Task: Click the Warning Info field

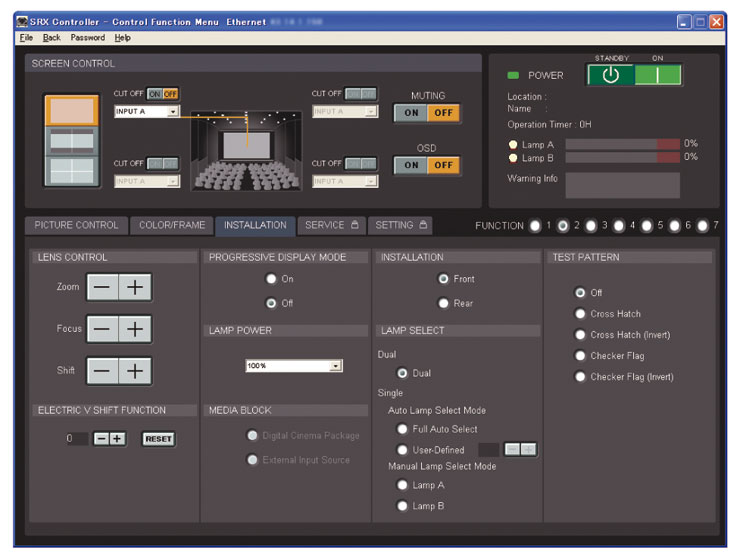Action: coord(622,185)
